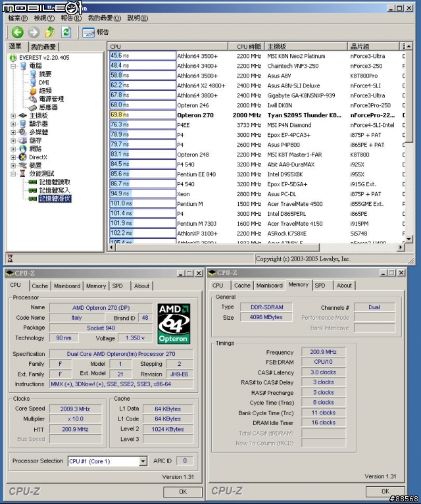
Task: Select the 儲存 storage tree icon
Action: click(23, 140)
